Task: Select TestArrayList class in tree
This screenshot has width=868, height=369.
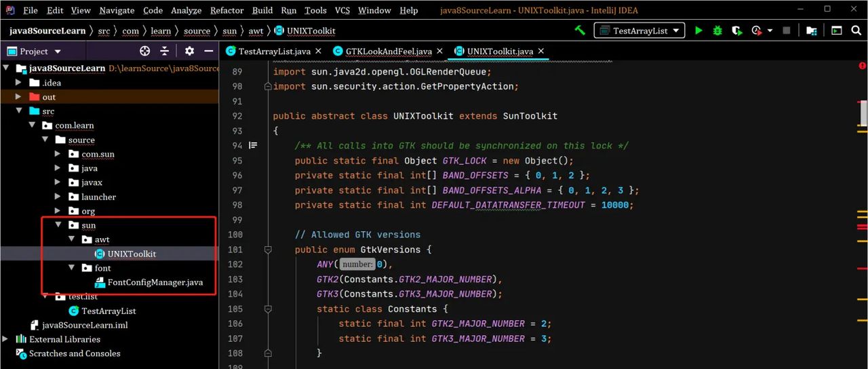Action: 108,311
